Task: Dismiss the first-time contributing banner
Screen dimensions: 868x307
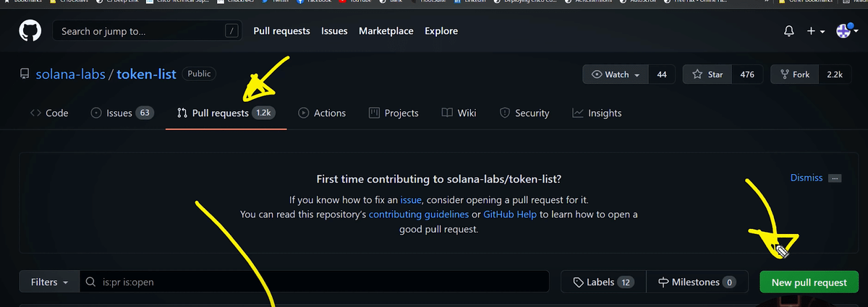Action: click(x=807, y=178)
